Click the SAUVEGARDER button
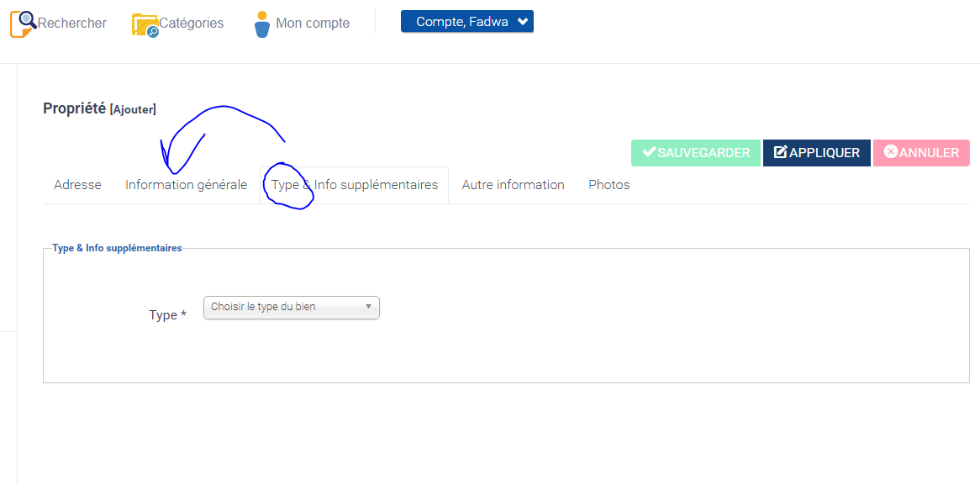The width and height of the screenshot is (980, 485). coord(696,152)
